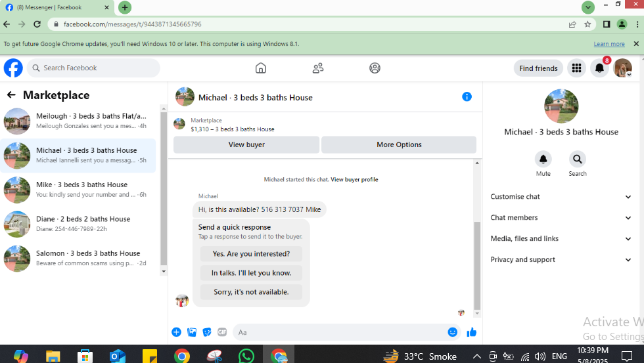Open the Chrome side panel icon
644x363 pixels.
[606, 24]
